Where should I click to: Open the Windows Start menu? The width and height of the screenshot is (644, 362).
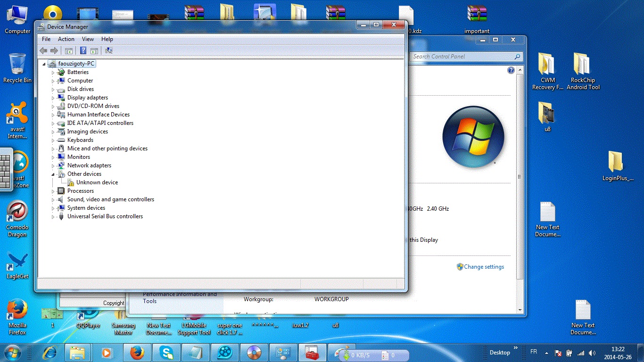coord(13,352)
